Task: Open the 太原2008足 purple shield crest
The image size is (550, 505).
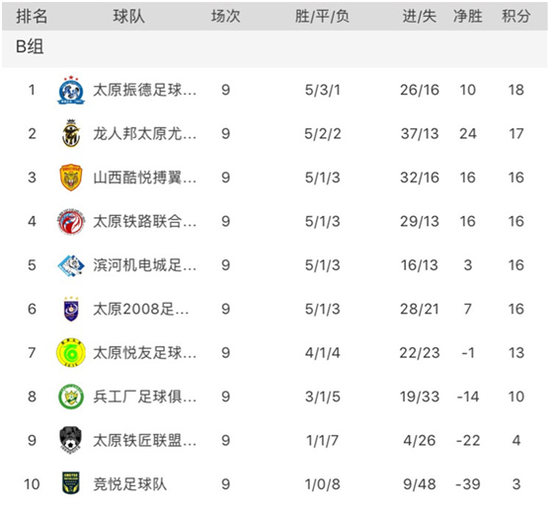Action: pyautogui.click(x=71, y=309)
